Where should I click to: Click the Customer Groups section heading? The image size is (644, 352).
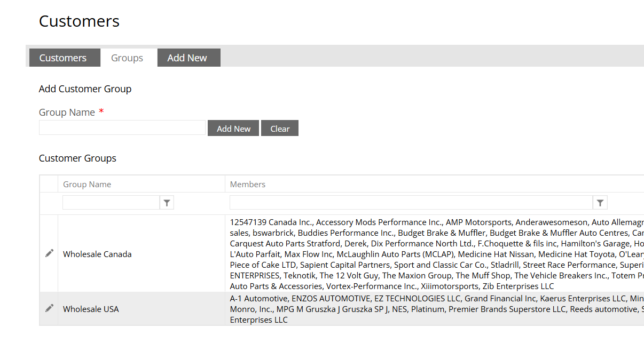click(77, 158)
